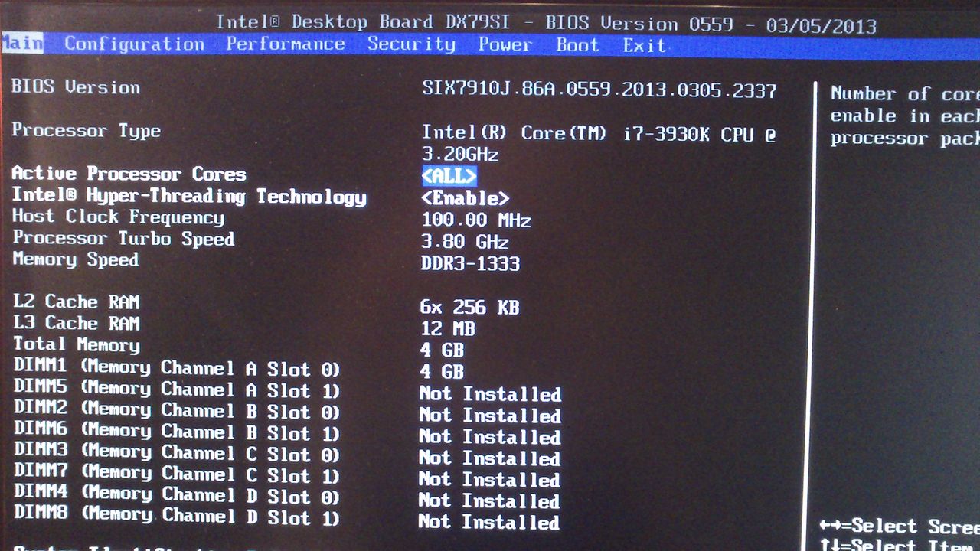Click the 3.80 GHz value
Viewport: 980px width, 551px height.
coord(465,242)
